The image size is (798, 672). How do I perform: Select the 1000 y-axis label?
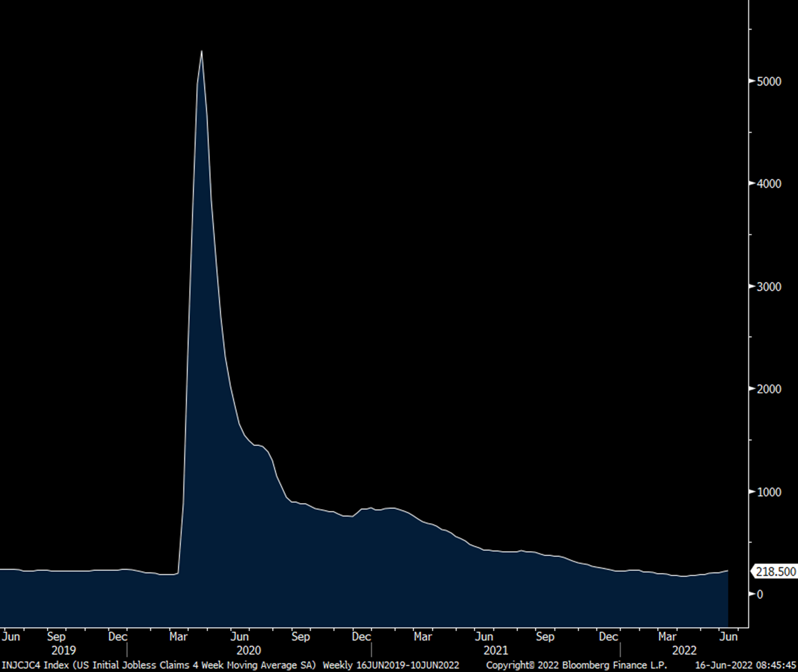[769, 491]
